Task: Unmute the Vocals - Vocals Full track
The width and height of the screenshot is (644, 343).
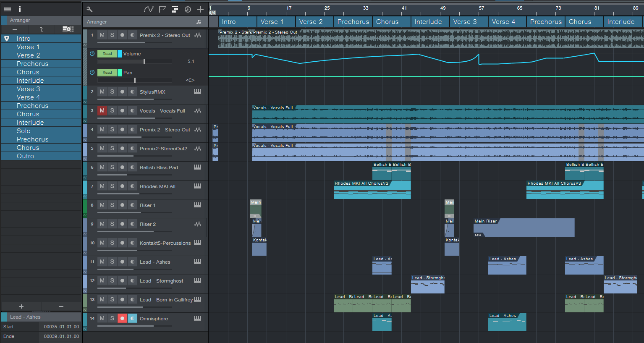Action: tap(102, 111)
